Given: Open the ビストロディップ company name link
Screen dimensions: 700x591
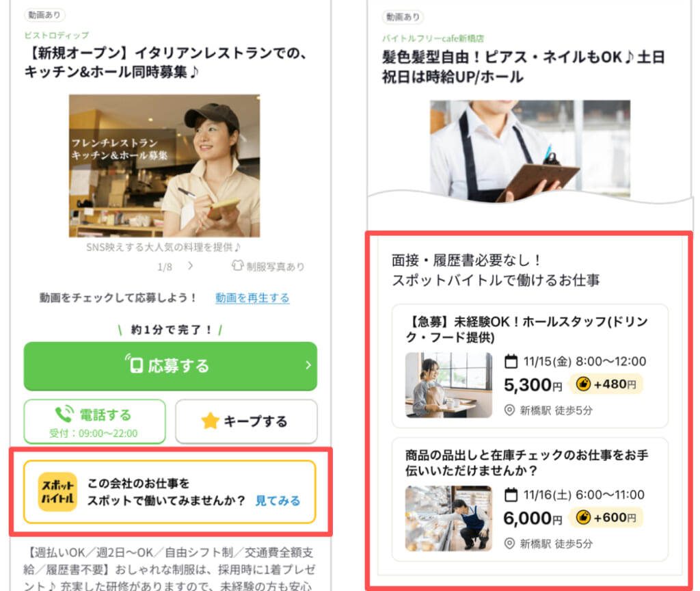Looking at the screenshot, I should tap(57, 36).
